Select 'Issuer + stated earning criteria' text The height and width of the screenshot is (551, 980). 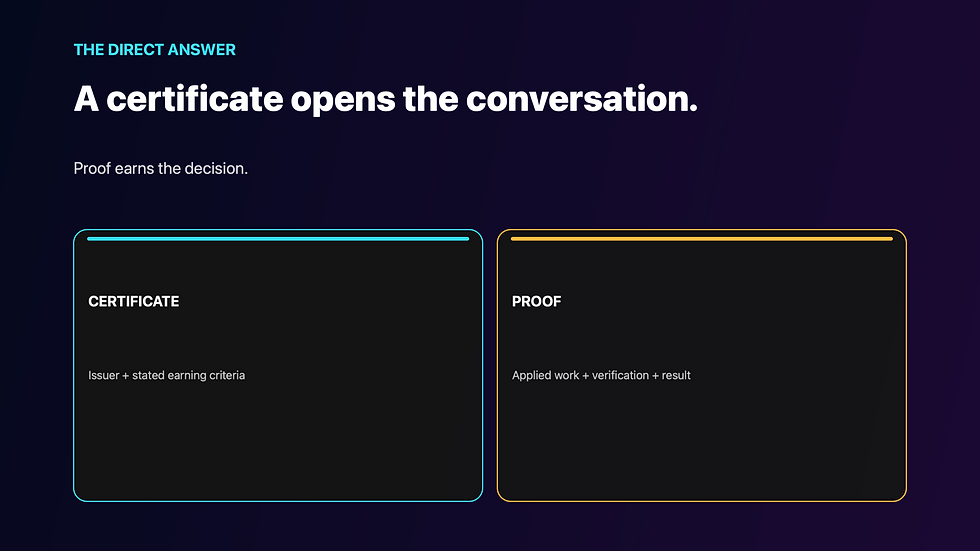(166, 375)
